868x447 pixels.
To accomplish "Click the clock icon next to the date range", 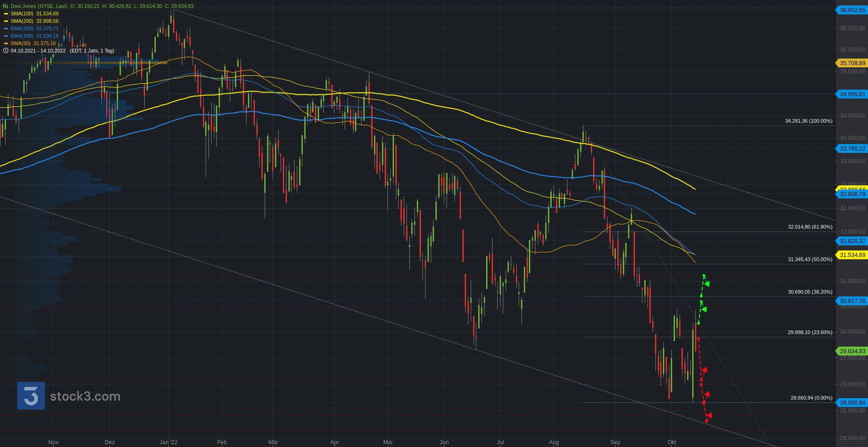I will (x=6, y=51).
